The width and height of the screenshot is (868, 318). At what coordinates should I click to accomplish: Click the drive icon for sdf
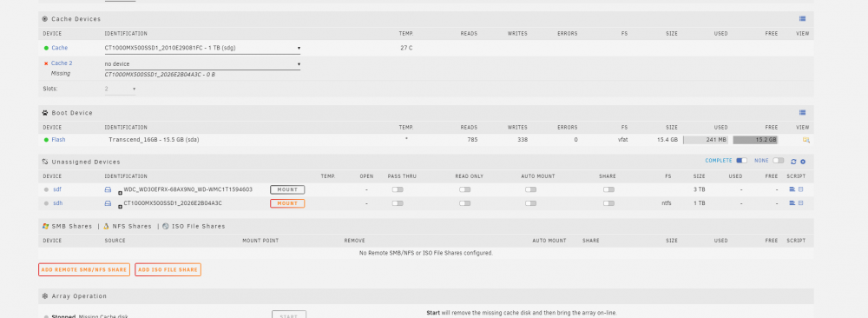[x=108, y=189]
